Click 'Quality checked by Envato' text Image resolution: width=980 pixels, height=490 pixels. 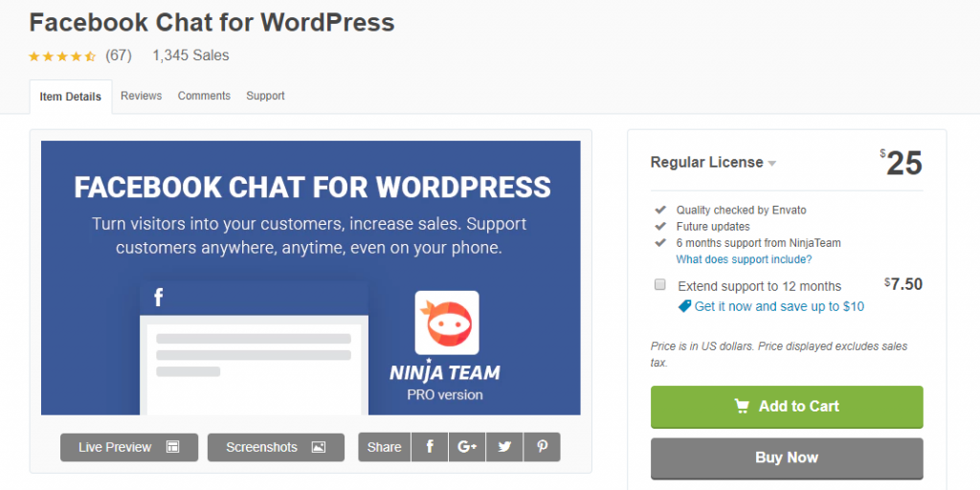(742, 210)
